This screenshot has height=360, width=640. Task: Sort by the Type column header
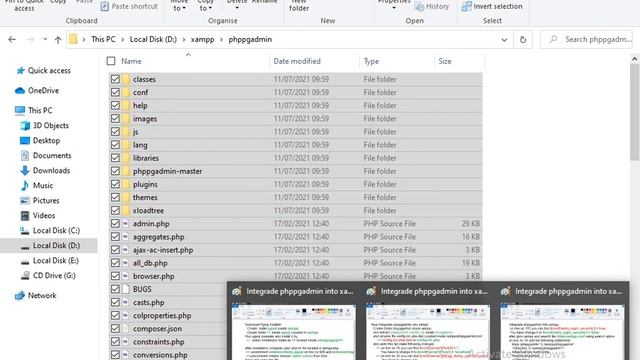(x=371, y=61)
